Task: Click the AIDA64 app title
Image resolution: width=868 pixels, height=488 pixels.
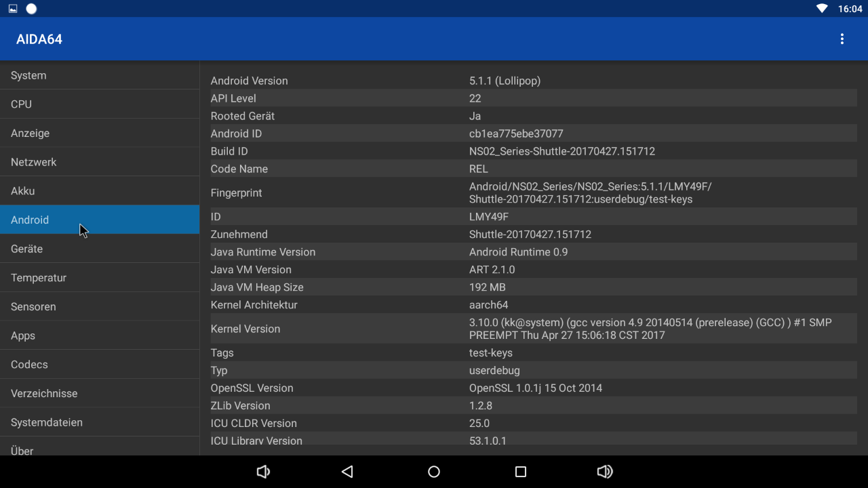Action: pos(39,39)
